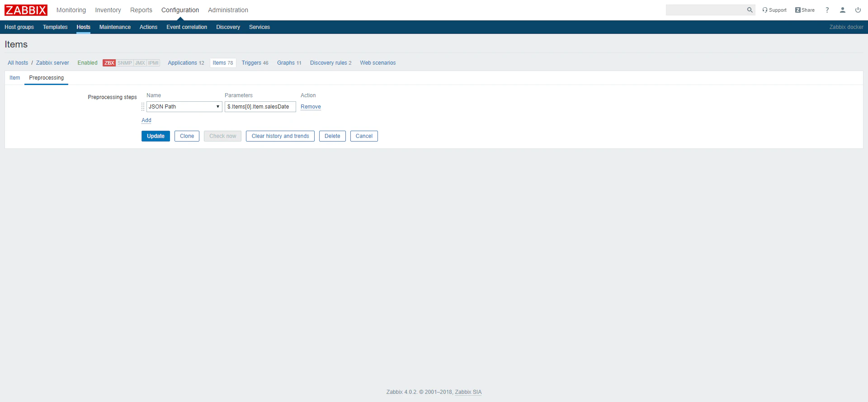Open the Zabbix SIA footer link

[468, 392]
